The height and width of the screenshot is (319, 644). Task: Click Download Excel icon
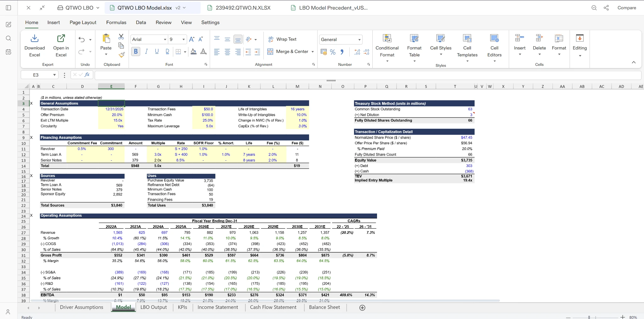coord(35,38)
